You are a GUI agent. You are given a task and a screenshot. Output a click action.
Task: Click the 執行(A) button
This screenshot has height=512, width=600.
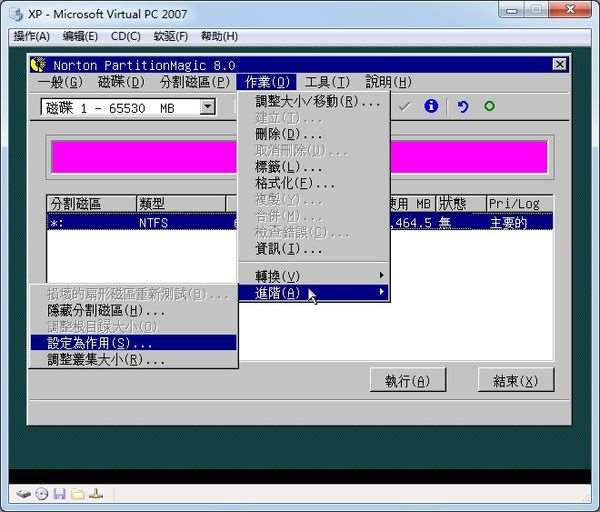tap(408, 380)
